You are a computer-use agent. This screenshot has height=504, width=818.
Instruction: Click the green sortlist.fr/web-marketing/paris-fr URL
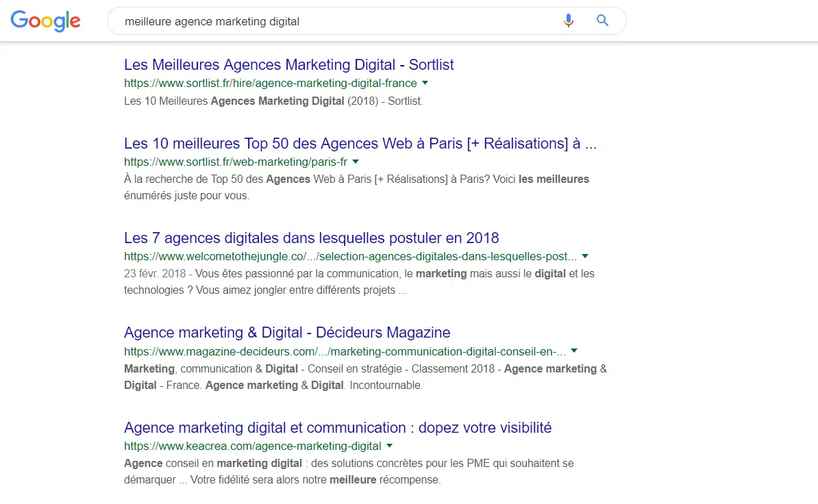point(235,162)
